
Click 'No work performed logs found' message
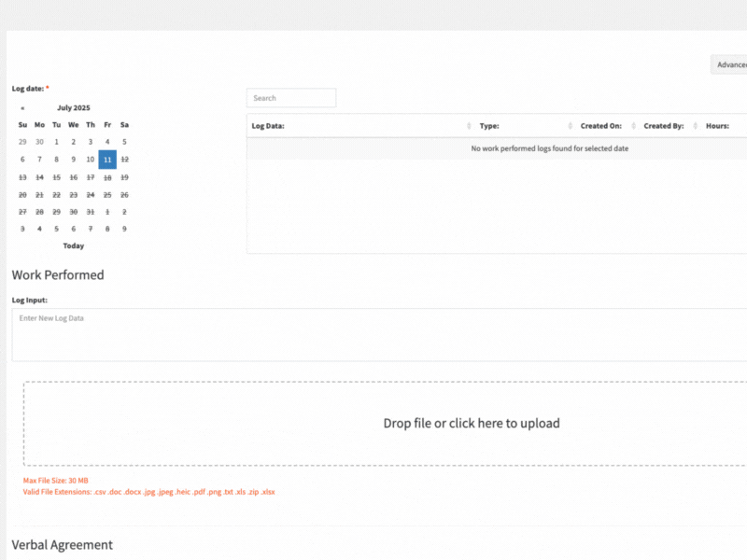549,148
